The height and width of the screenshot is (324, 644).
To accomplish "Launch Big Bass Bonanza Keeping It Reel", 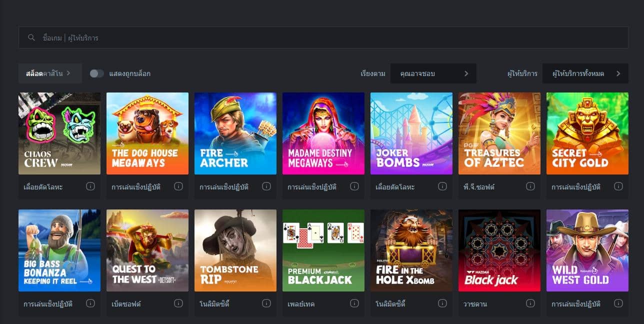I will (59, 250).
